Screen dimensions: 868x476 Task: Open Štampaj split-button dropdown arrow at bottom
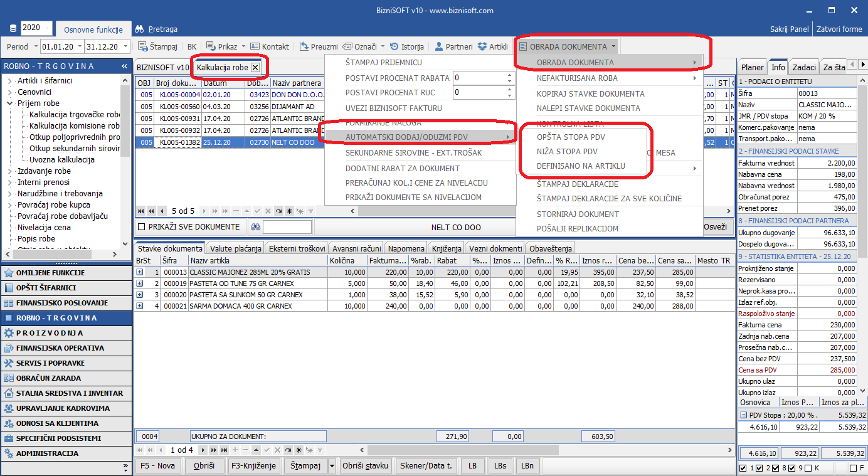pos(332,466)
